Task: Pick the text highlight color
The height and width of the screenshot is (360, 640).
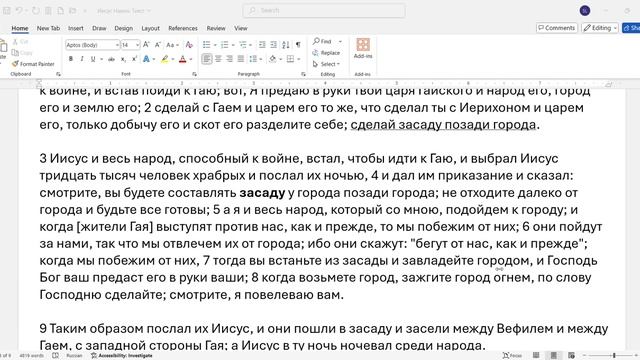Action: 164,59
